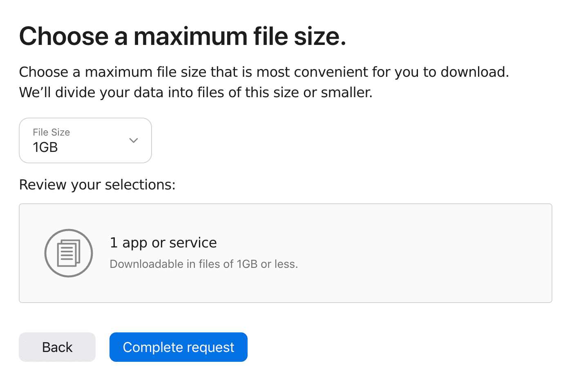Open the File Size dropdown box
572x392 pixels.
85,140
